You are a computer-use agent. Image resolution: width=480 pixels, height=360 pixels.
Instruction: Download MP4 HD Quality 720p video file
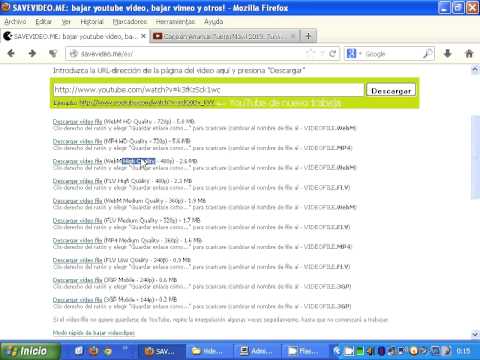(x=77, y=141)
